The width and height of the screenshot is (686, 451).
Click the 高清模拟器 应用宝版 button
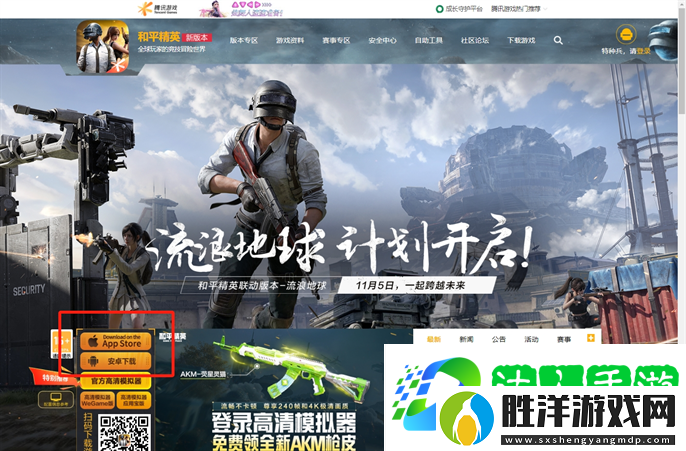[134, 400]
